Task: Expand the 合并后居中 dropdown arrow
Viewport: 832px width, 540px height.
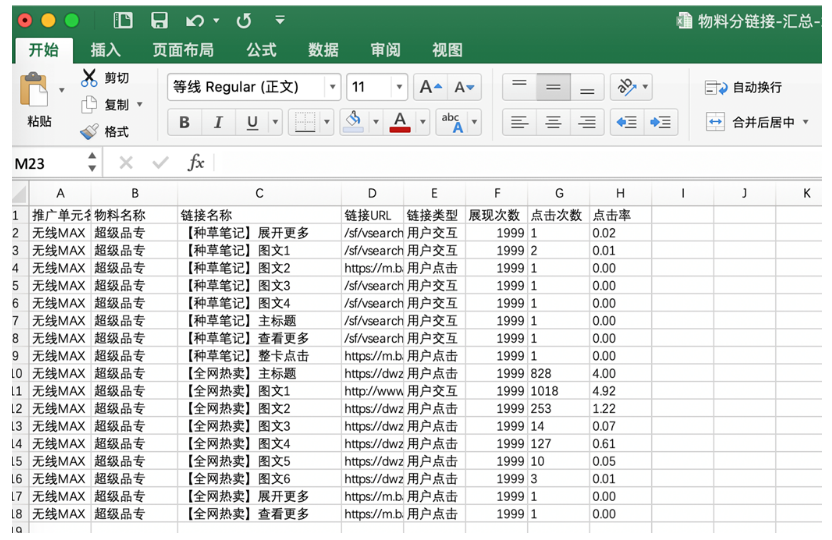Action: click(805, 122)
